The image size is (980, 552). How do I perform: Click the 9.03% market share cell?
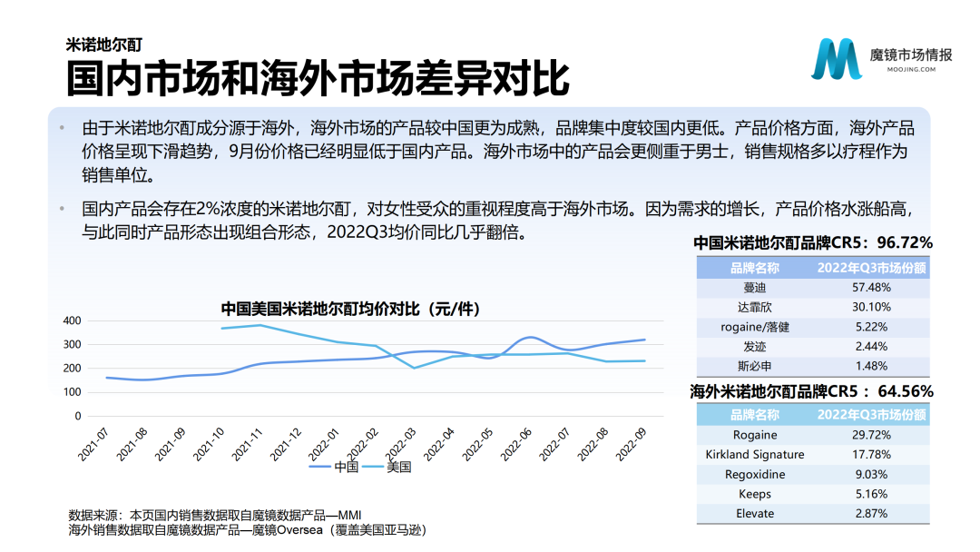[x=871, y=475]
